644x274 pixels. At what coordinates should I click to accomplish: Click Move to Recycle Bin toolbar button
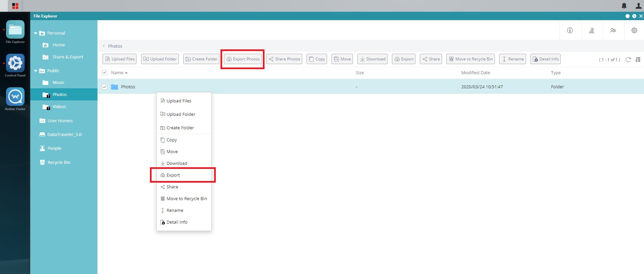coord(471,59)
